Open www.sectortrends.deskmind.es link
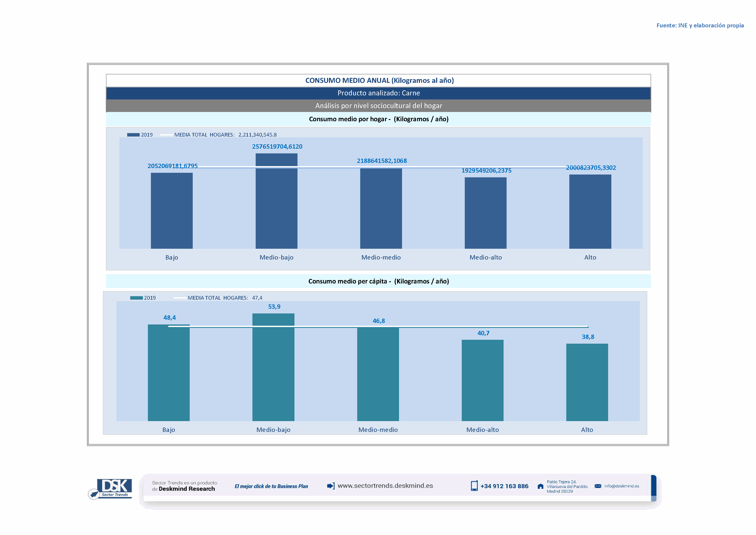The width and height of the screenshot is (756, 535). click(x=385, y=486)
